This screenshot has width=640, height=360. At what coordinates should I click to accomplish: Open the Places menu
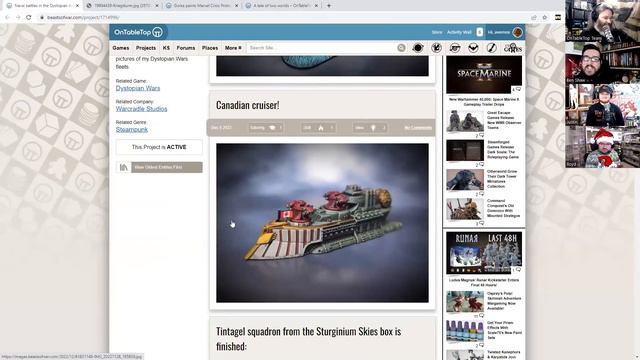tap(210, 48)
